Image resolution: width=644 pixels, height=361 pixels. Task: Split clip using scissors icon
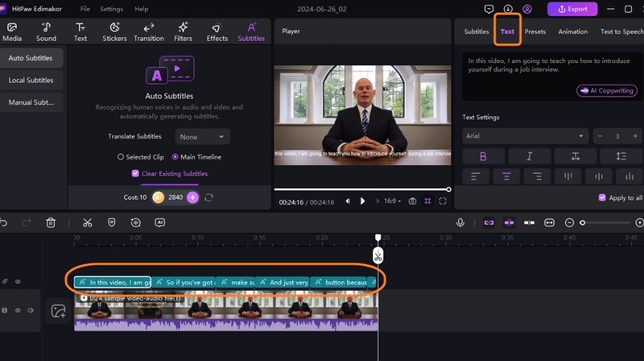[87, 223]
